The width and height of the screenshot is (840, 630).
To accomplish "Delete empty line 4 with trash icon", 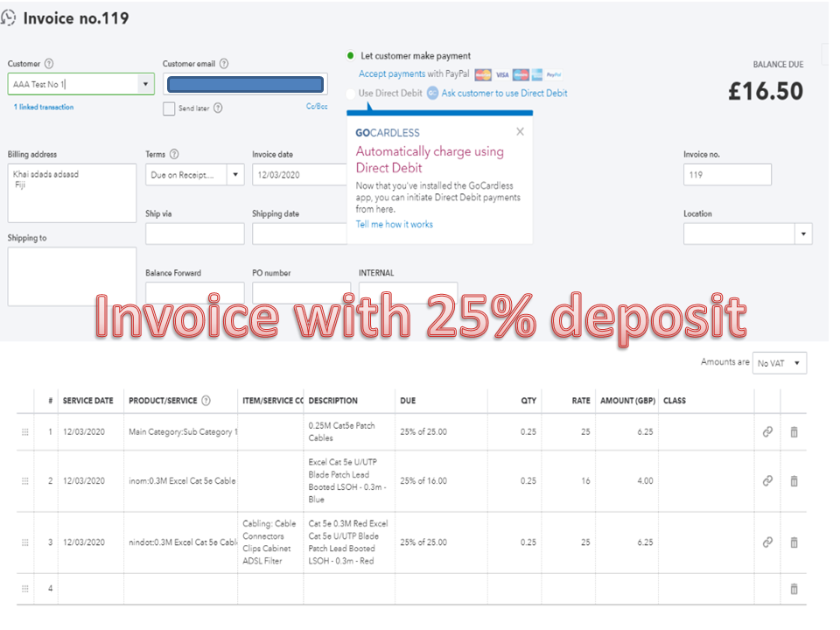I will (794, 589).
